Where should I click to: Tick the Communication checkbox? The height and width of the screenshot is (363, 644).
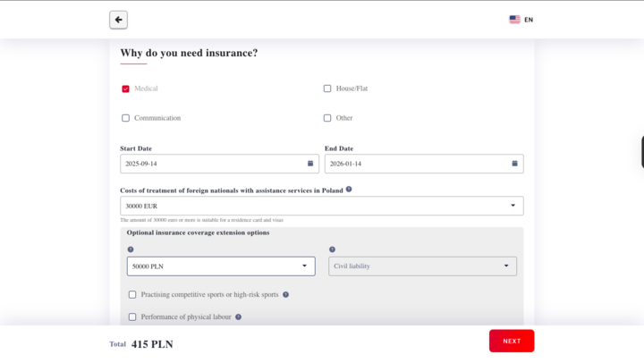[125, 118]
